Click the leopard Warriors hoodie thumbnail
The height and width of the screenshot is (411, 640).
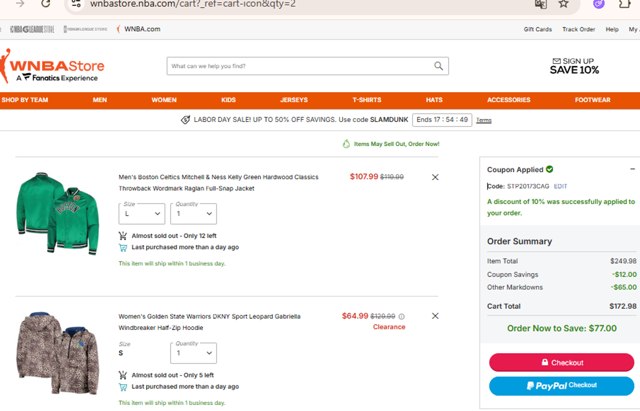58,353
